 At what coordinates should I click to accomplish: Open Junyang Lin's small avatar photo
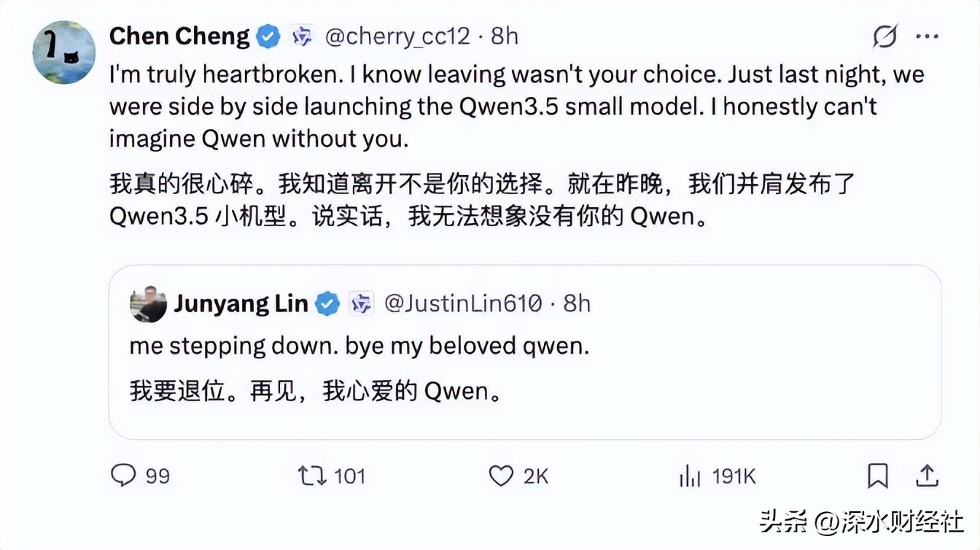[x=148, y=303]
